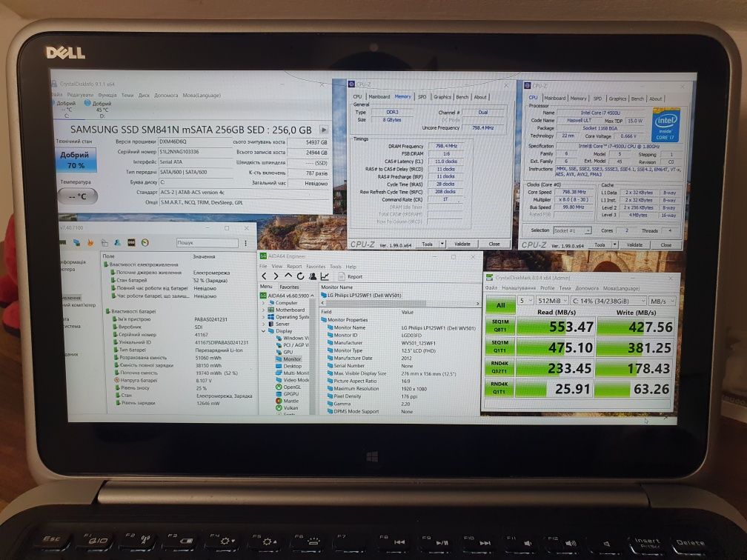Click OpenGL icon in AIDA64 tree
Viewport: 747px width, 560px height.
(x=279, y=387)
